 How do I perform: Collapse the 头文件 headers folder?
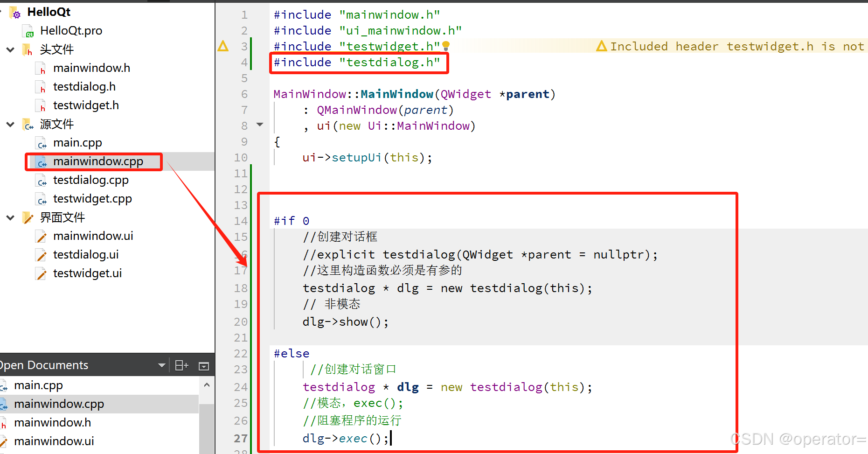point(10,49)
